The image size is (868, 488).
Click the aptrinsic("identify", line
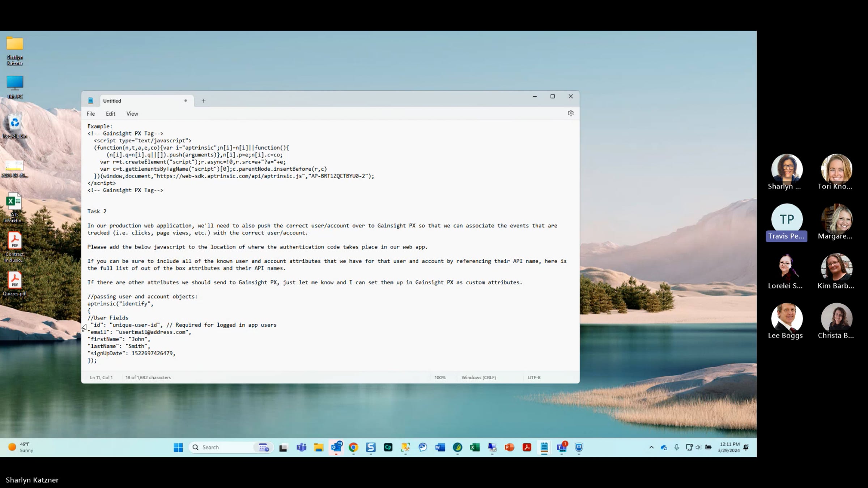pyautogui.click(x=120, y=304)
